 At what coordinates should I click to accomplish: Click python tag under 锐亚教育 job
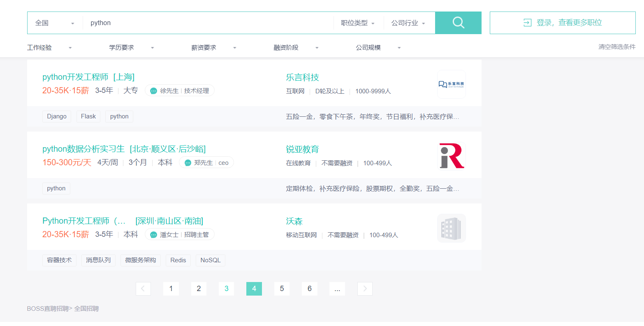click(56, 188)
